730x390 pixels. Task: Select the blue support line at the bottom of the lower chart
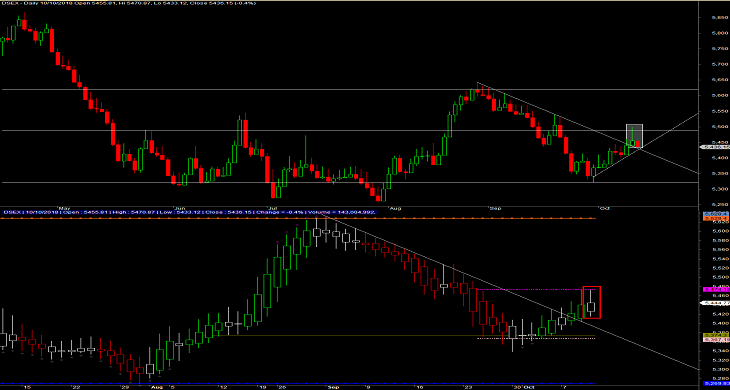click(298, 383)
